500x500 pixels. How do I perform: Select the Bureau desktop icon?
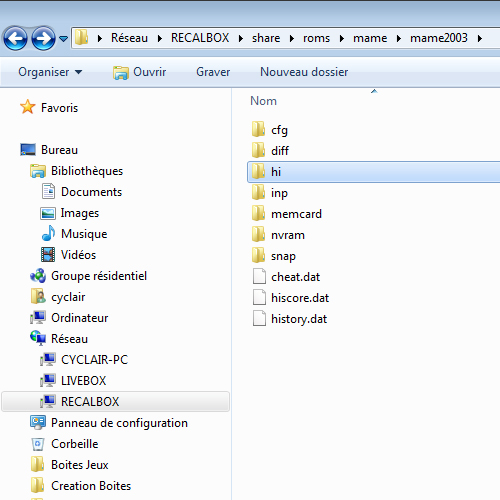28,149
